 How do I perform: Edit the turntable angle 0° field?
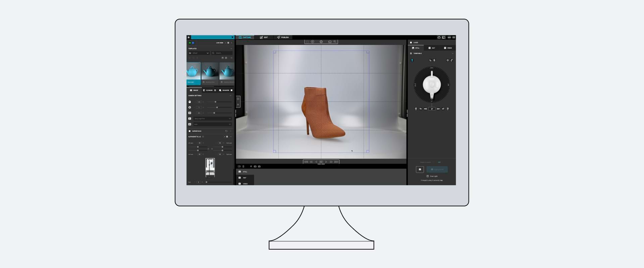point(432,109)
